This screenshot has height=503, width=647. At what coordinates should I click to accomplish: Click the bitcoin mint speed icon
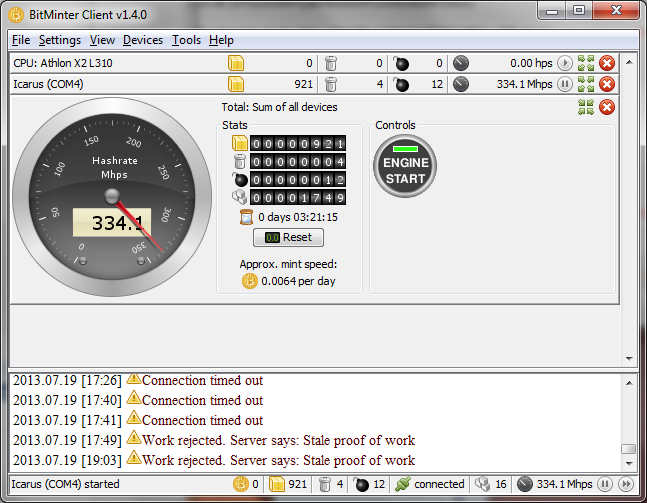[250, 281]
